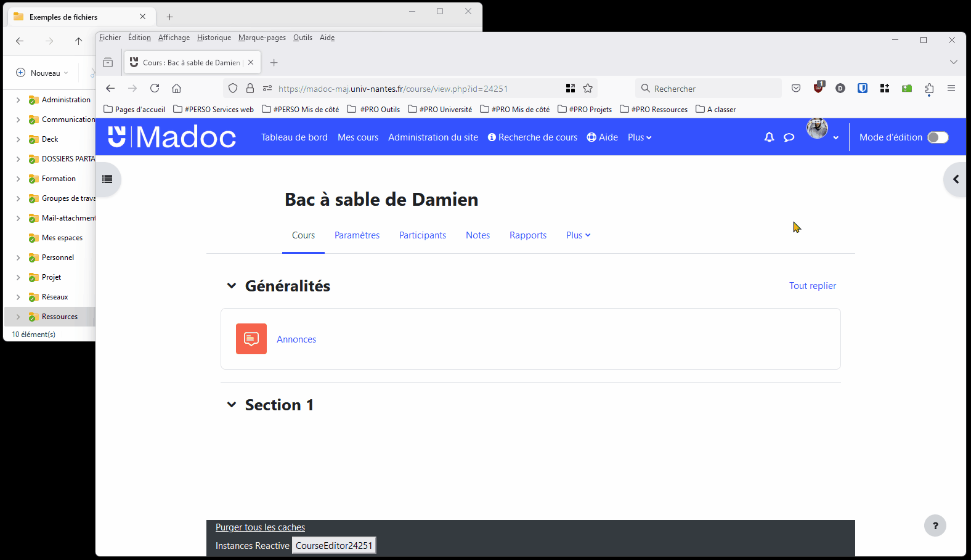Open the messaging chat bubble icon

point(789,137)
